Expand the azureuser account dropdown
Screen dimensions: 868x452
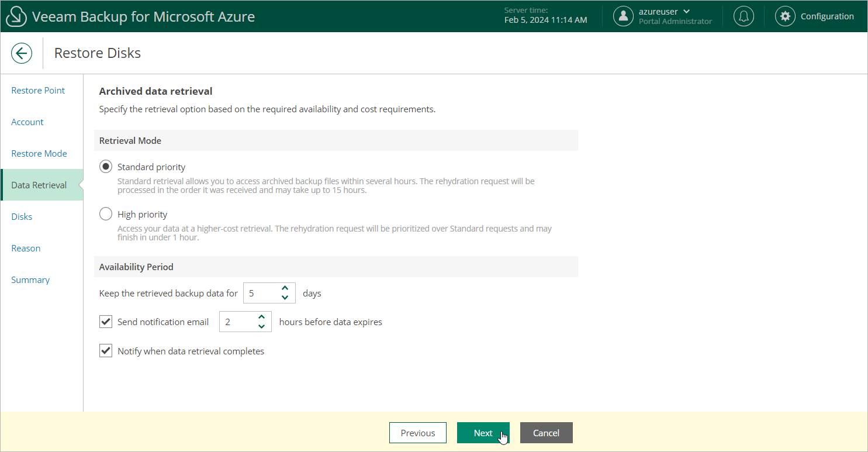pos(686,12)
